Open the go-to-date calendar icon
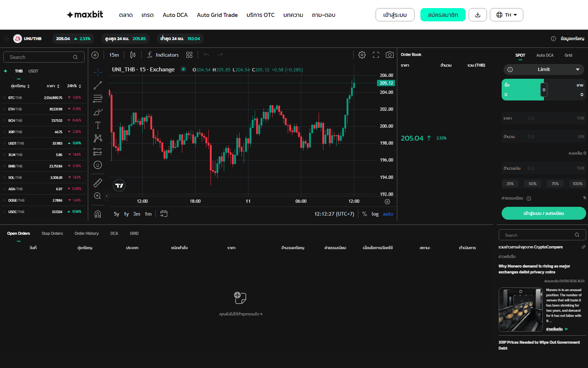This screenshot has height=368, width=588. (x=164, y=214)
